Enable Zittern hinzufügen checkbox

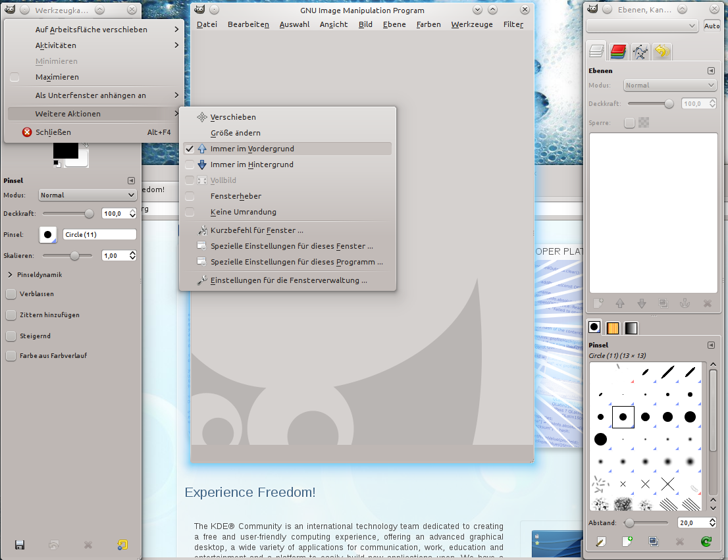point(11,315)
